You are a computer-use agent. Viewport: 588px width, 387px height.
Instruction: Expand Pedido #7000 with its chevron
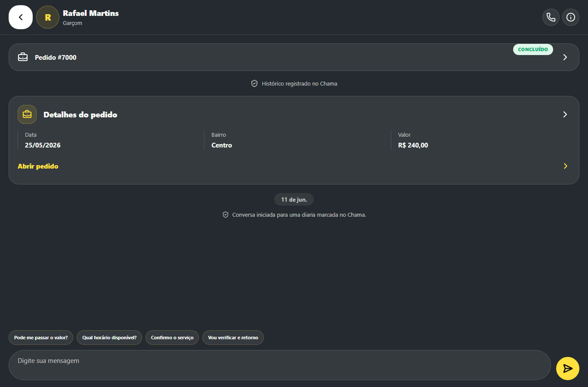coord(565,57)
